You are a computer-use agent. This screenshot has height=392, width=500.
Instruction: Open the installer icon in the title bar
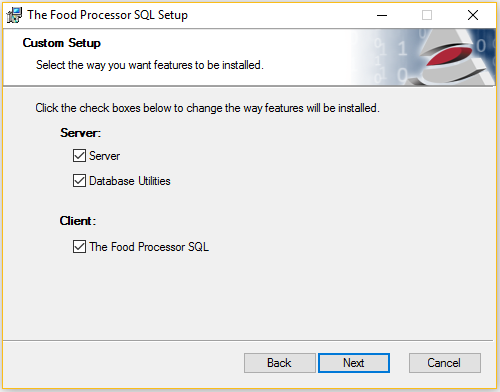pyautogui.click(x=14, y=15)
